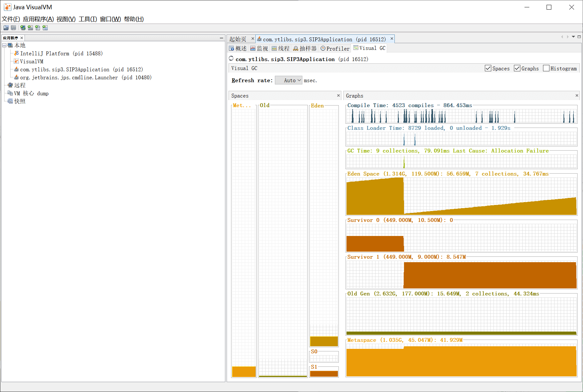Open the 概述 overview tab
583x392 pixels.
point(238,48)
